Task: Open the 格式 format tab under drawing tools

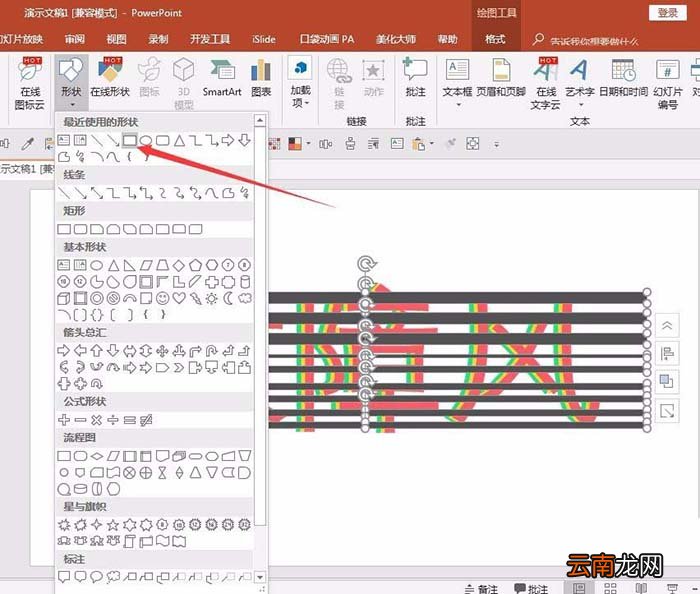Action: pyautogui.click(x=495, y=39)
